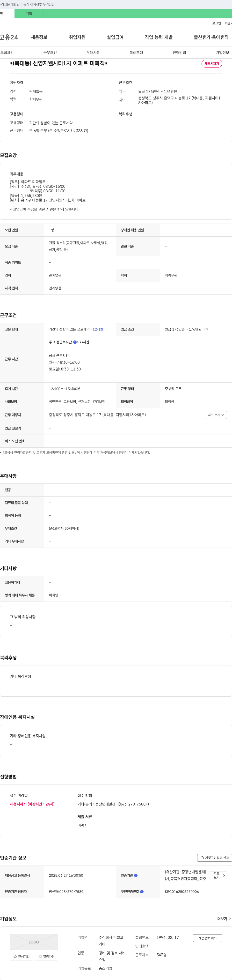Select 병역 대체 복무자 채용 value 비희망
232x980 pixels.
[x=54, y=595]
